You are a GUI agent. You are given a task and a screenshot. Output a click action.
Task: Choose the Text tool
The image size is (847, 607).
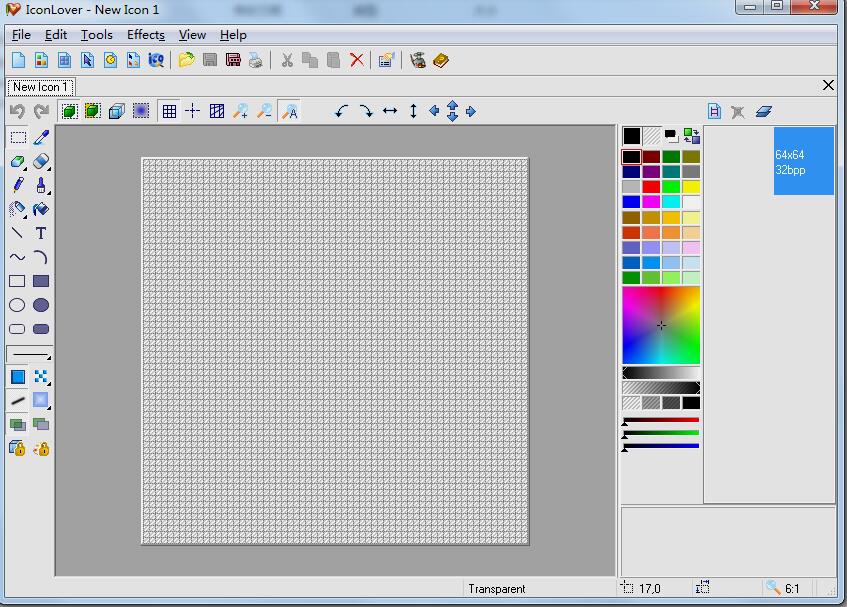click(41, 234)
